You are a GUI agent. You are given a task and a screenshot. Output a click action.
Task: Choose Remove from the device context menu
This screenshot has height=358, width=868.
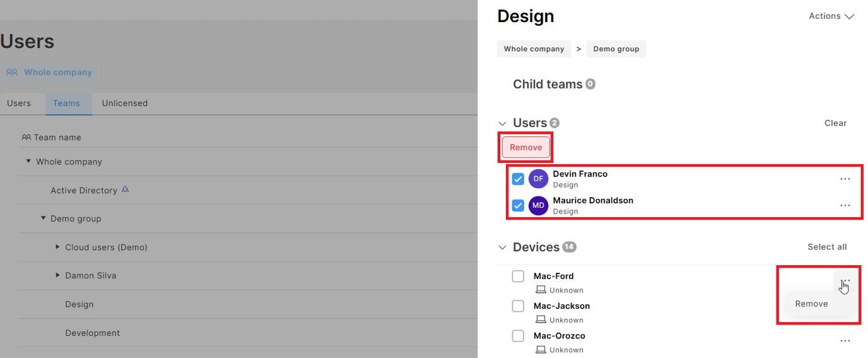(811, 304)
